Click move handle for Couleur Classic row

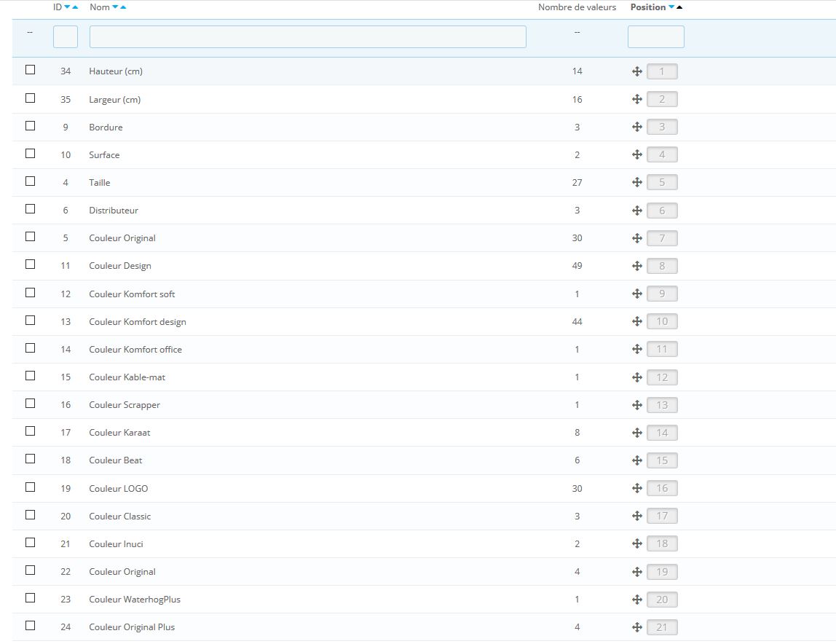[636, 517]
